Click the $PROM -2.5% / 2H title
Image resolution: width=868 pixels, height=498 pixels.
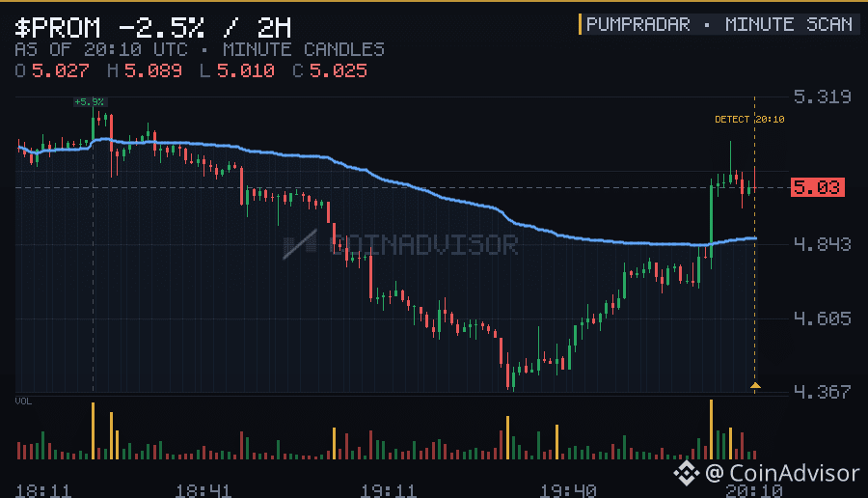click(152, 27)
